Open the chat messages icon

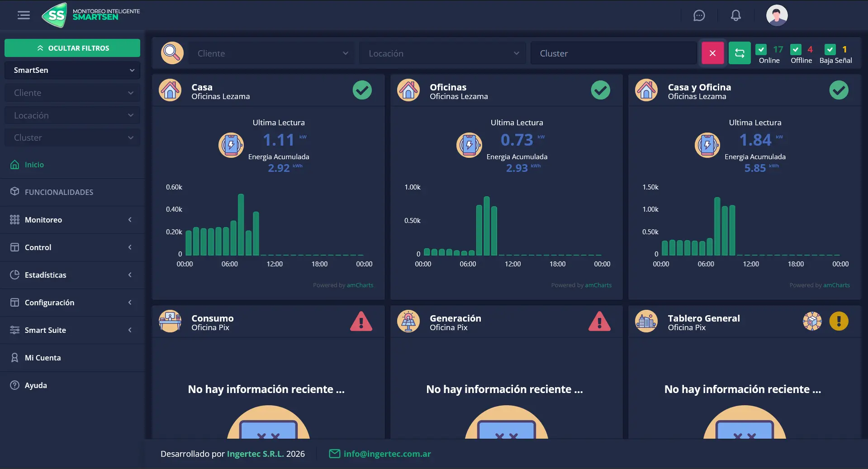699,16
